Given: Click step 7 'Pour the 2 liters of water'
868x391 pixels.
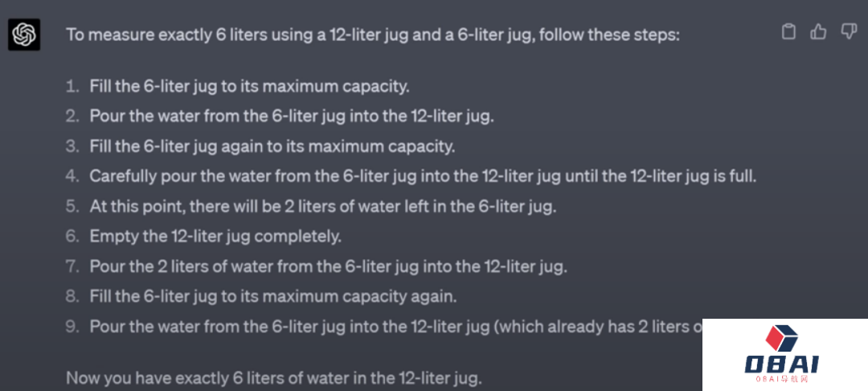Looking at the screenshot, I should tap(330, 266).
